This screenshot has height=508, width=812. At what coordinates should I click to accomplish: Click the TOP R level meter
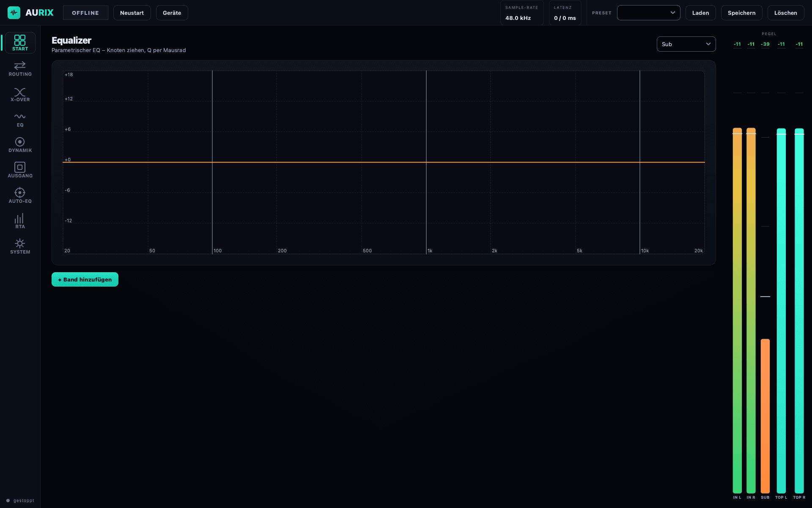pos(799,310)
